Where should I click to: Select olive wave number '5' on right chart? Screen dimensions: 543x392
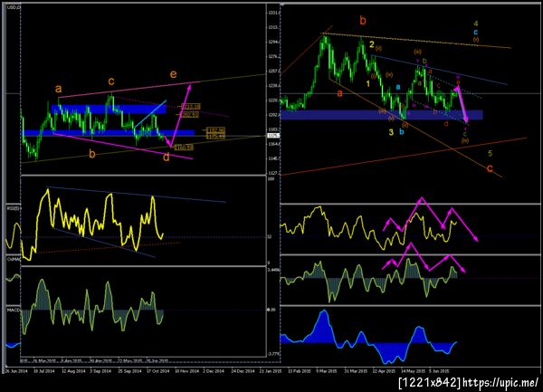click(x=490, y=153)
